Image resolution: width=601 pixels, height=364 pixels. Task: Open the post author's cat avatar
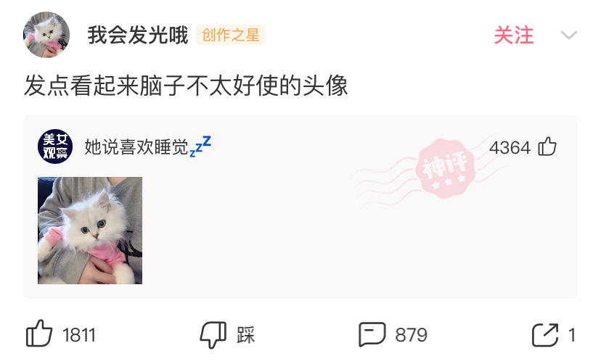click(x=46, y=35)
